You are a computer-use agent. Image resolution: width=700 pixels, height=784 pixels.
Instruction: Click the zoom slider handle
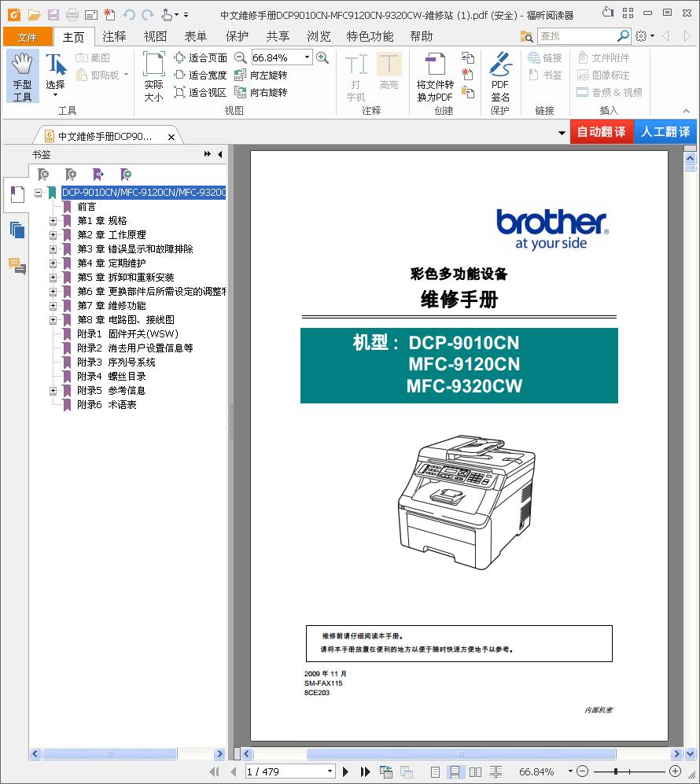(616, 771)
